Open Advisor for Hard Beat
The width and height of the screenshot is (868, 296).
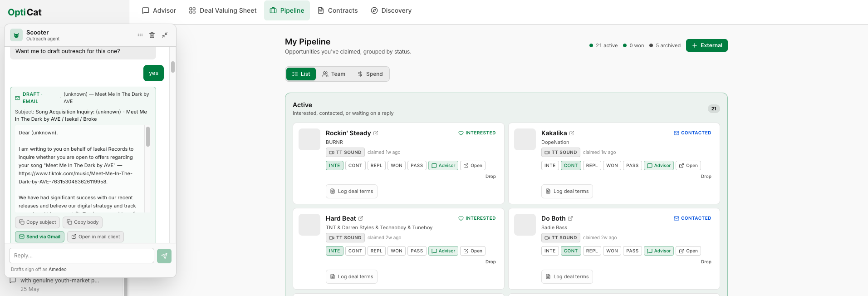[x=443, y=251]
